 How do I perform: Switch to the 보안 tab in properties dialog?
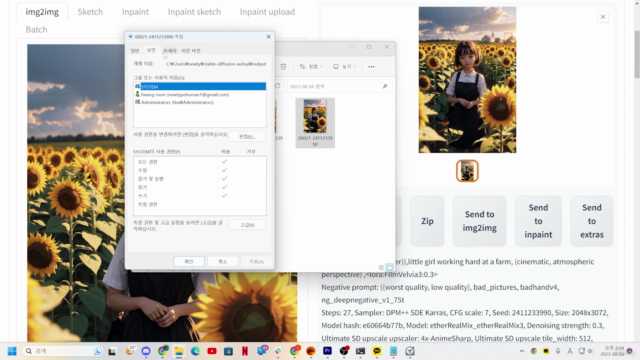(x=151, y=50)
